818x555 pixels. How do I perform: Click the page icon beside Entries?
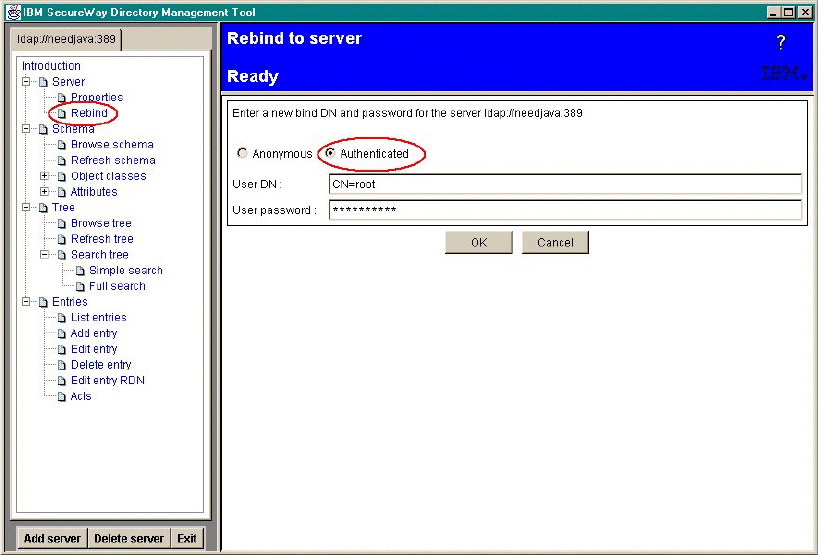(x=43, y=303)
